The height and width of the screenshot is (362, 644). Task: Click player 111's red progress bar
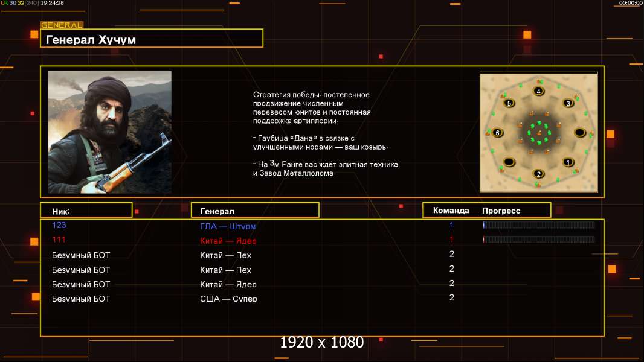click(539, 239)
